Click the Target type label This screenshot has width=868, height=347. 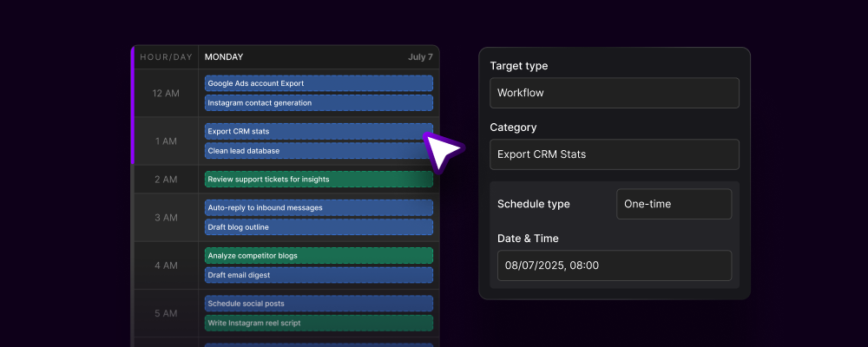tap(519, 66)
